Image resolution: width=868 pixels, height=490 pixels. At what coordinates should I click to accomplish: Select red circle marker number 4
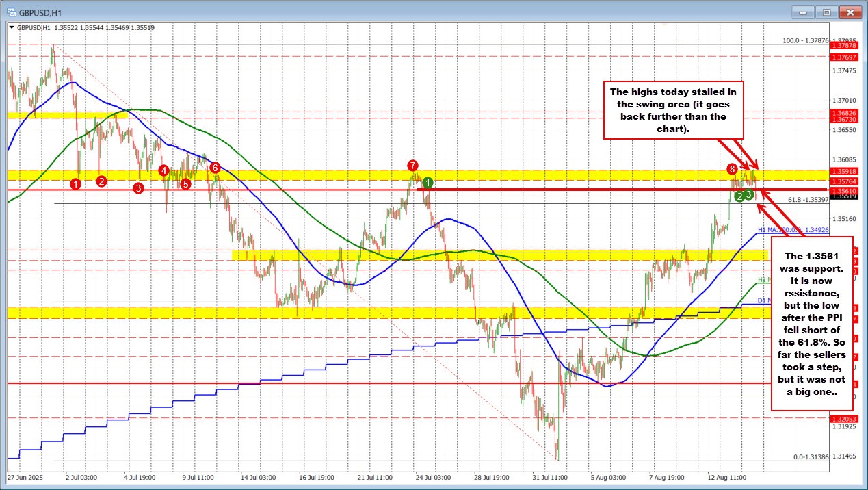[x=163, y=170]
